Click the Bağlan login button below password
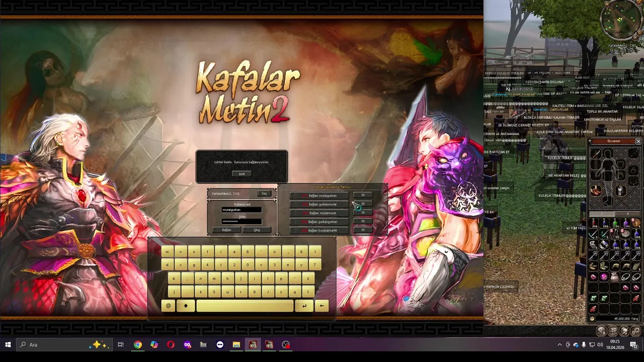Image resolution: width=644 pixels, height=362 pixels. pyautogui.click(x=226, y=230)
